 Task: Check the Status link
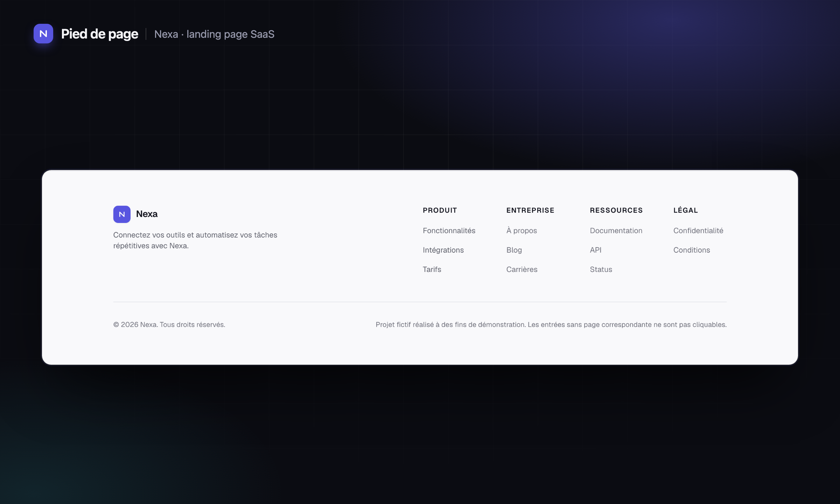click(x=601, y=269)
